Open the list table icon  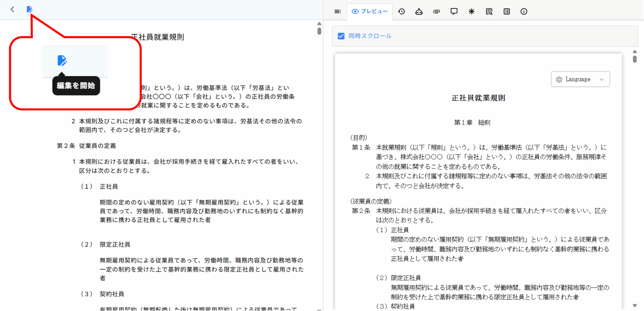[506, 11]
